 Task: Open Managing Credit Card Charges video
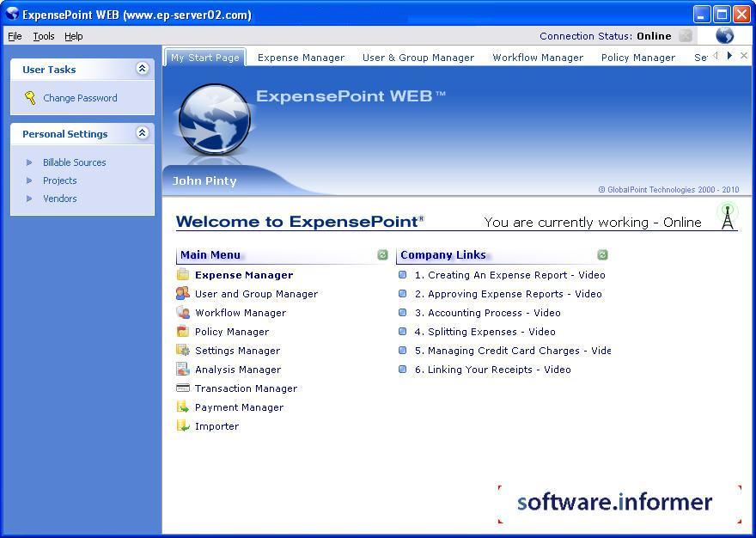513,351
